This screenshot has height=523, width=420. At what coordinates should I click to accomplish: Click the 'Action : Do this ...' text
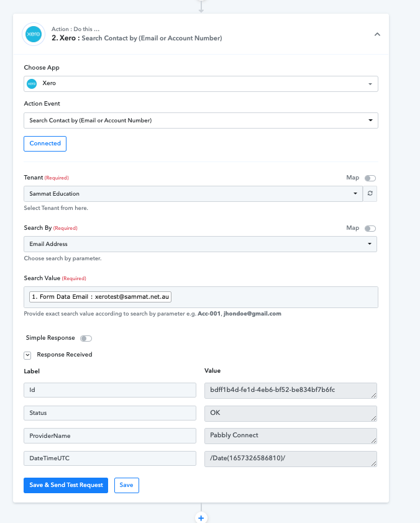[75, 29]
